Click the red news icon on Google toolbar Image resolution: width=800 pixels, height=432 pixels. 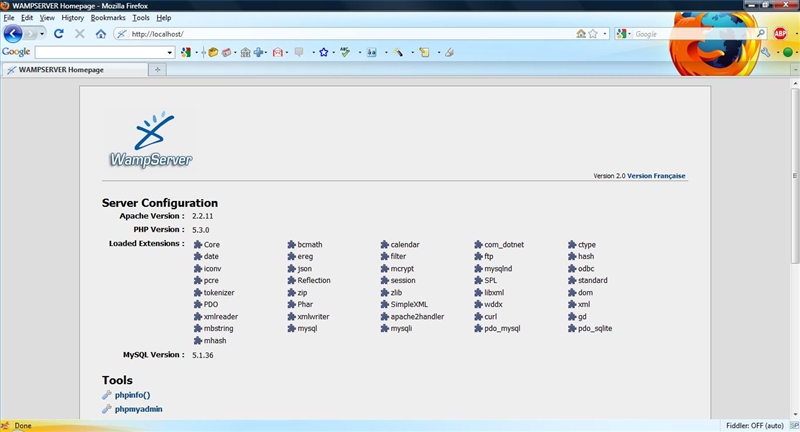pyautogui.click(x=226, y=52)
